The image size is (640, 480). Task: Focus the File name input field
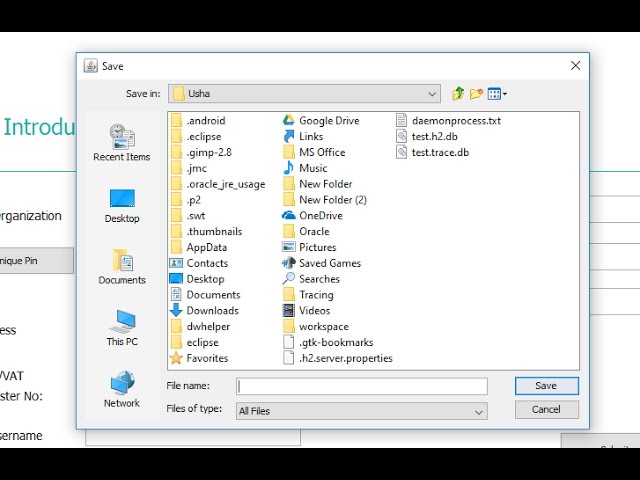(x=362, y=386)
